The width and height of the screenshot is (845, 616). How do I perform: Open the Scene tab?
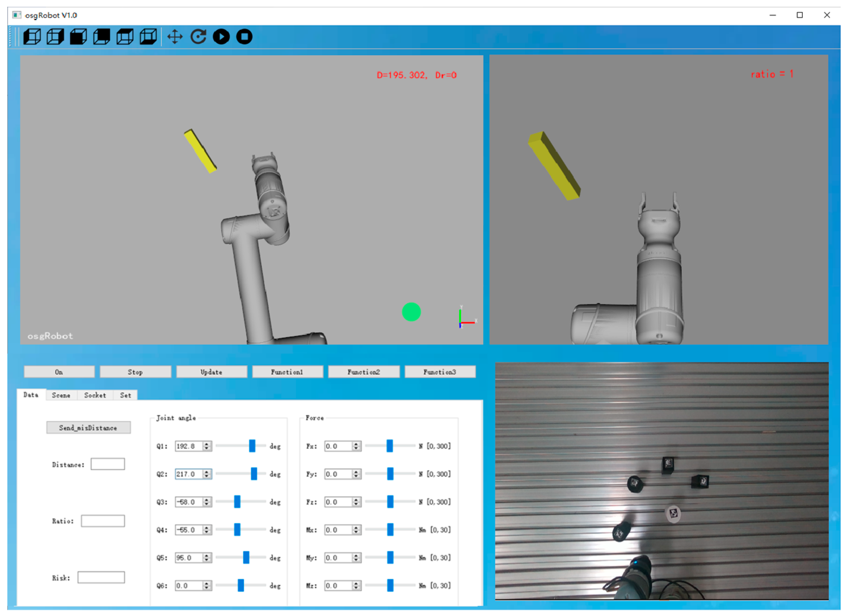coord(61,395)
